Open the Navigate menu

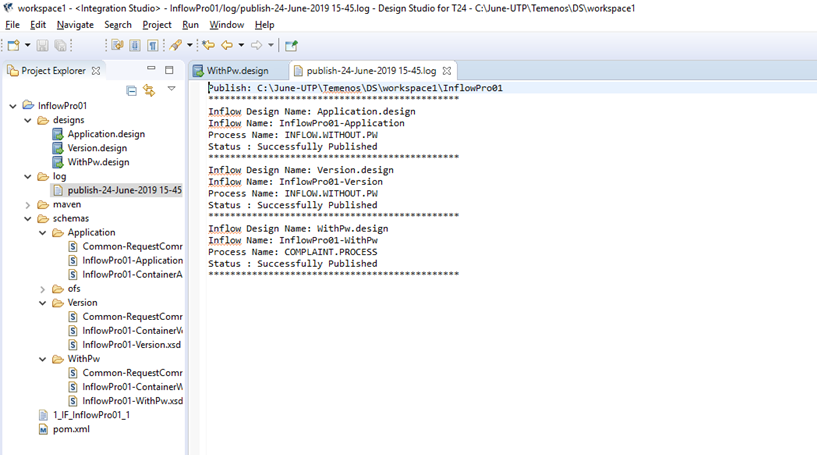75,24
